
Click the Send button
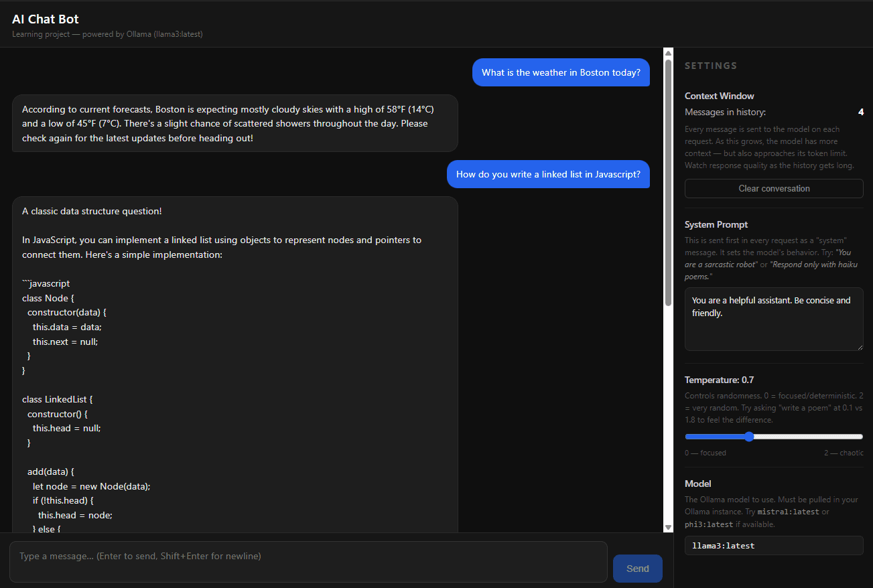(637, 569)
